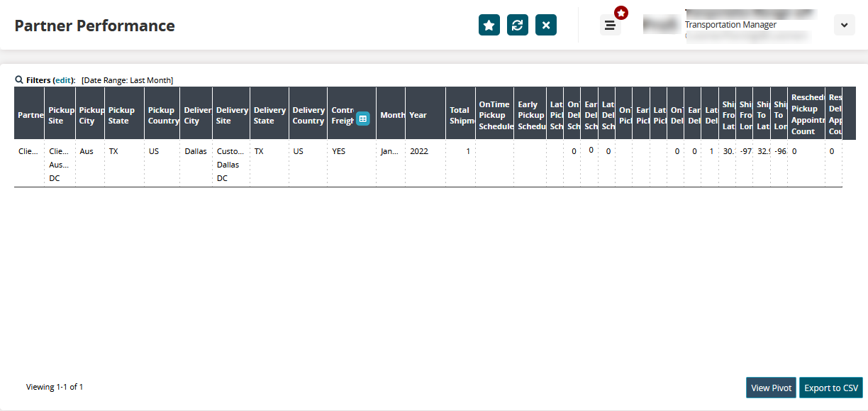
Task: Sort by the Partner column header
Action: click(30, 114)
